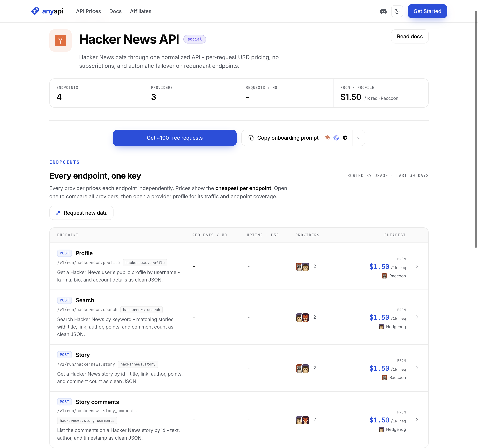Click the PROVIDERS column header
478x448 pixels.
coord(307,235)
